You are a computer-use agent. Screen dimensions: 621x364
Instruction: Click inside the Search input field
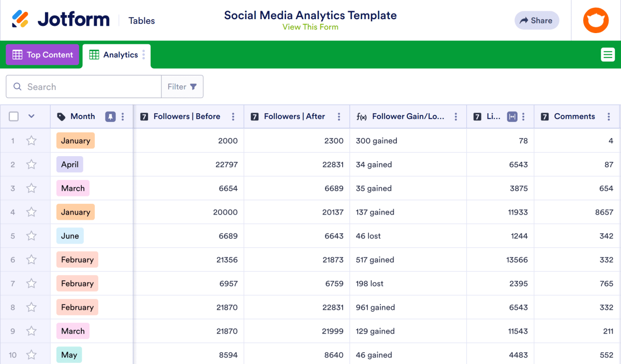coord(83,86)
